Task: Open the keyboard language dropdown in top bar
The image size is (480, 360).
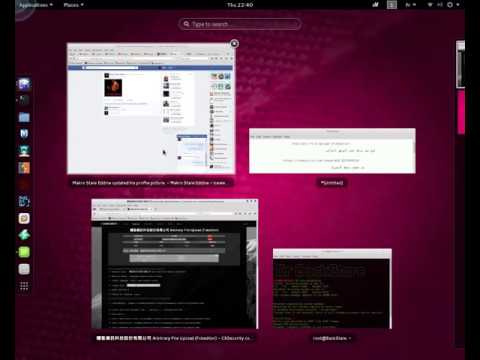Action: 410,5
